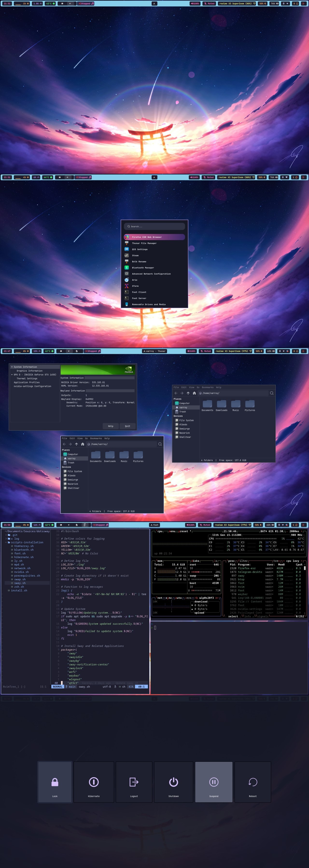Switch btop network interface wlp0s20f3
Viewport: 309px width, 868px height.
click(x=207, y=598)
